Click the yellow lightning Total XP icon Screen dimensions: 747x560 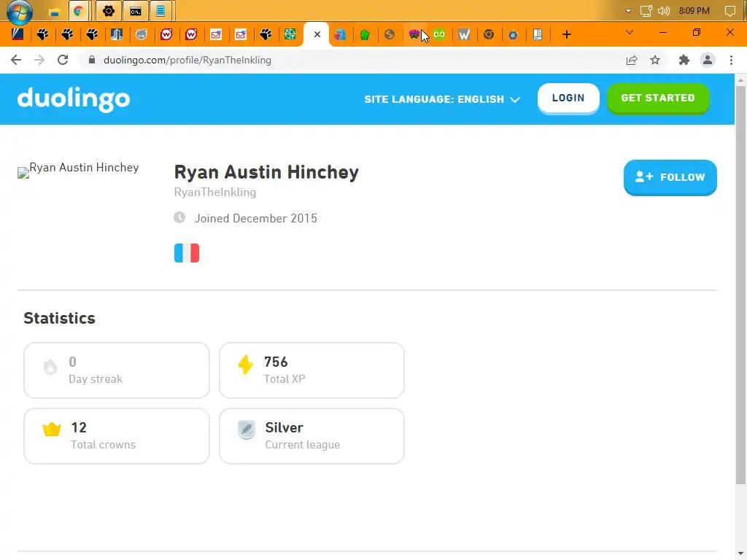pyautogui.click(x=245, y=365)
